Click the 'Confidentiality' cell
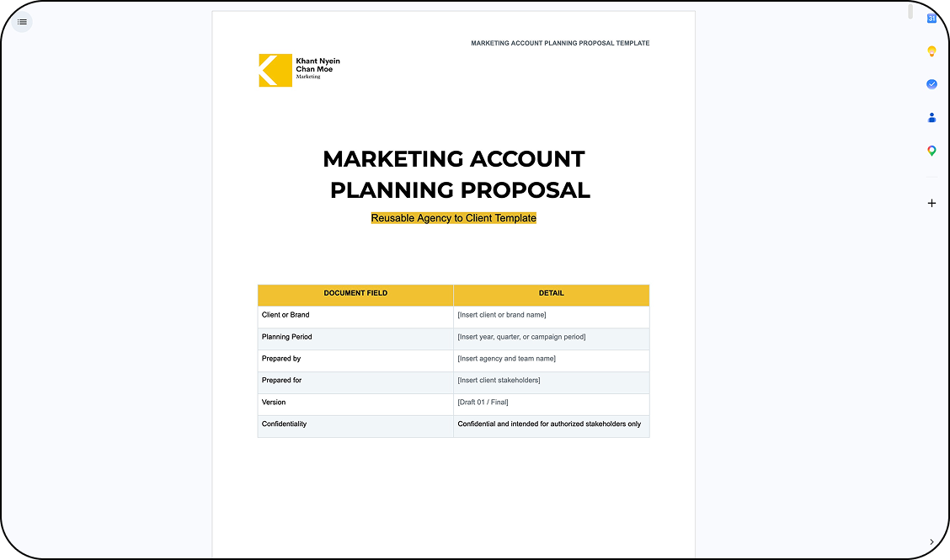Screen dimensions: 950x560 point(355,426)
